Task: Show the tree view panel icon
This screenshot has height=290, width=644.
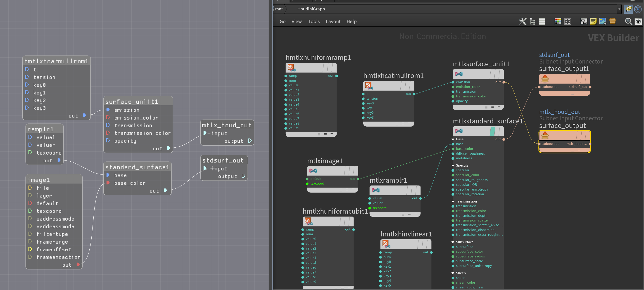Action: click(x=532, y=21)
